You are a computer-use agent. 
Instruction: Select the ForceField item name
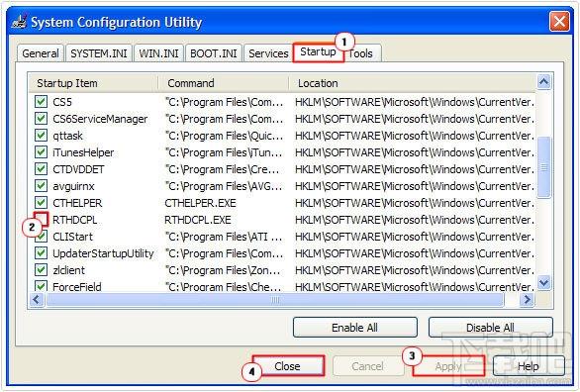[x=77, y=287]
